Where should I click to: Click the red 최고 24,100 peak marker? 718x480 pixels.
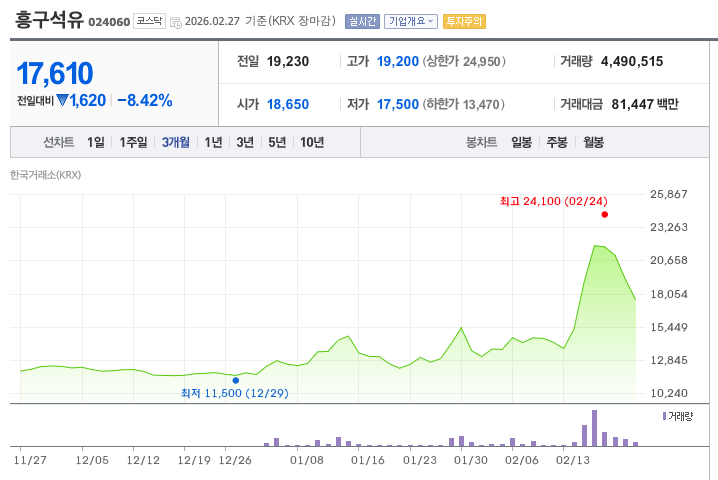pos(604,214)
